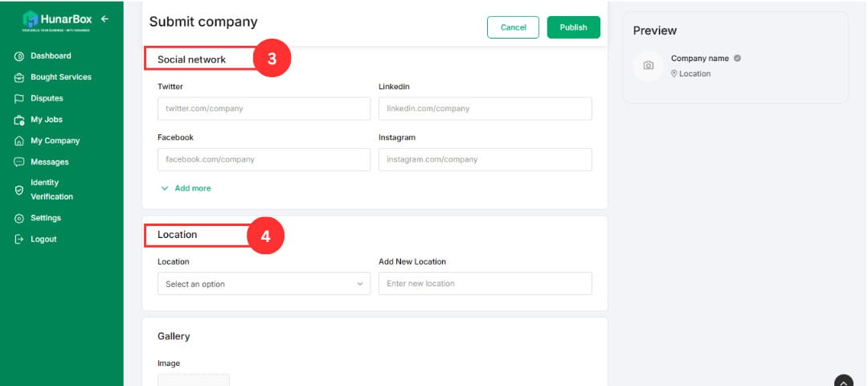Click the Gallery section title

pos(174,336)
